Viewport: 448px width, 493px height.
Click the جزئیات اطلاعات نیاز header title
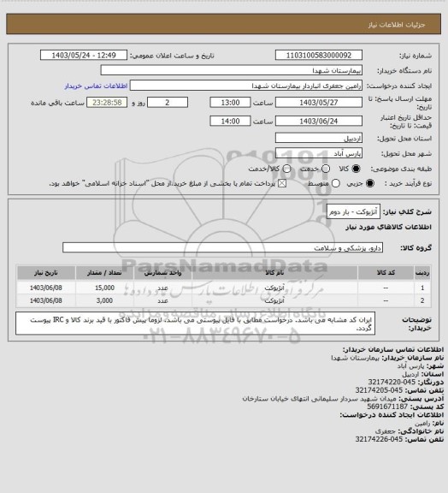[x=397, y=25]
